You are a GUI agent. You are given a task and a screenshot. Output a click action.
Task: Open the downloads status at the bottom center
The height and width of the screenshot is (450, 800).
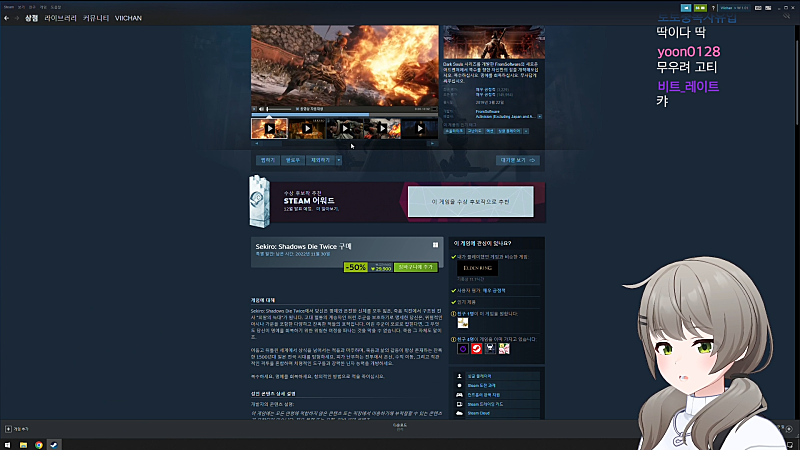[x=399, y=427]
